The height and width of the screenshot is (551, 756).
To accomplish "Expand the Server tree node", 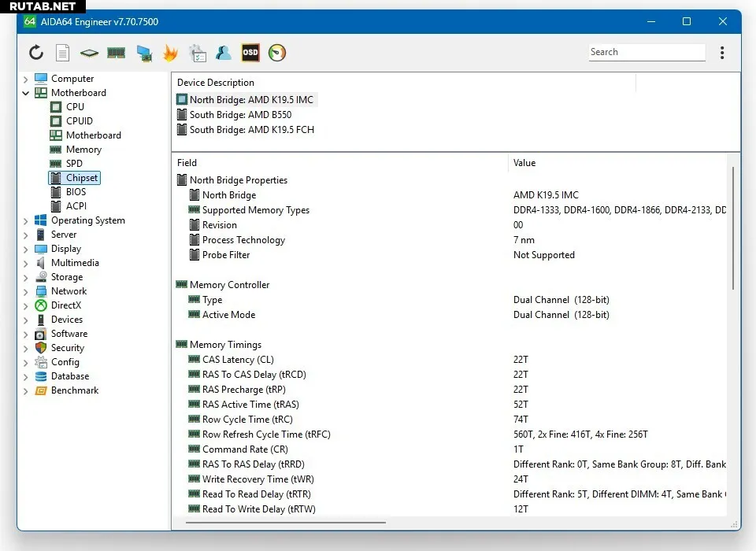I will pos(26,235).
